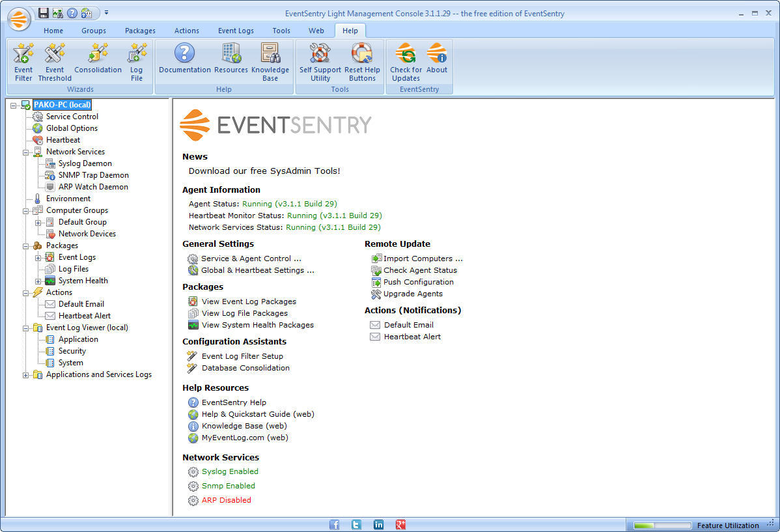Switch to the Home ribbon tab

pos(53,31)
